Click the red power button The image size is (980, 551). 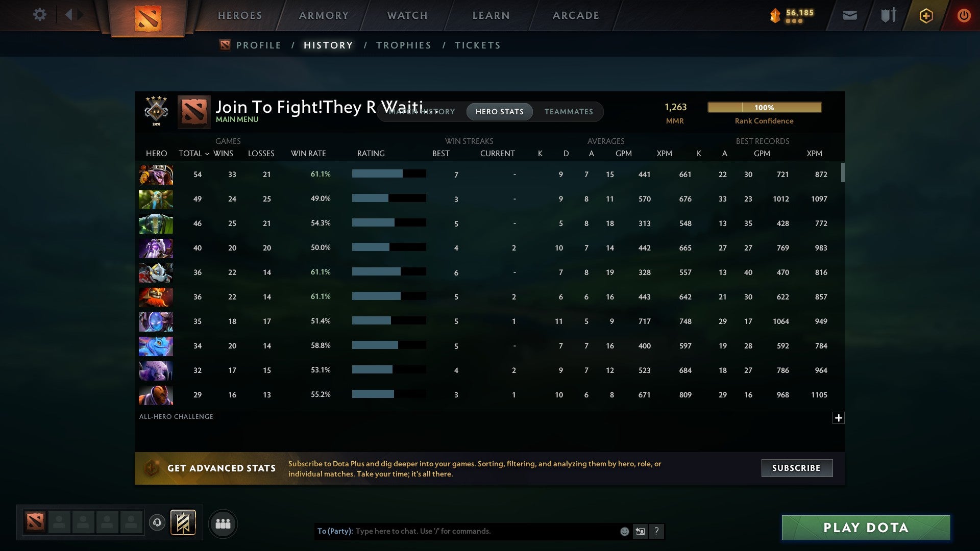(x=964, y=15)
